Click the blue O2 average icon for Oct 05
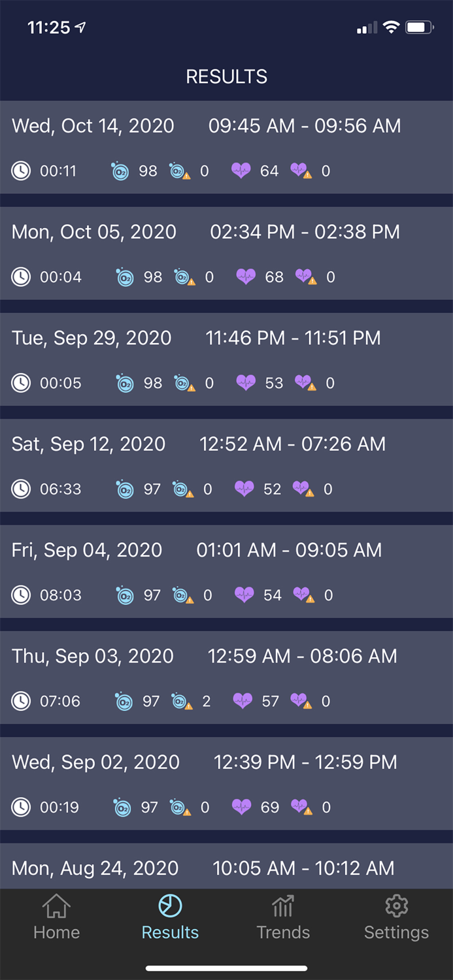The image size is (453, 980). click(123, 276)
